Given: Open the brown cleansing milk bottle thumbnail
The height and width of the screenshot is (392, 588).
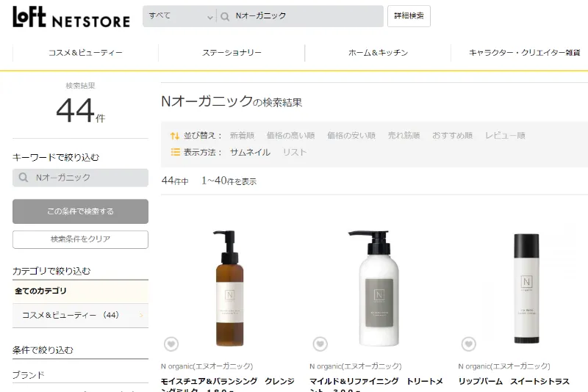Looking at the screenshot, I should tap(229, 288).
